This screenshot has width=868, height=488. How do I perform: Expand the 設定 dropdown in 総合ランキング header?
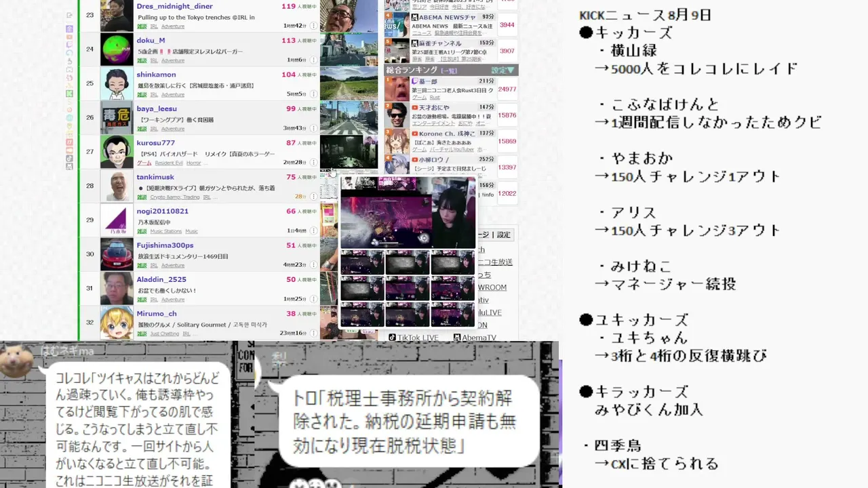pyautogui.click(x=503, y=70)
